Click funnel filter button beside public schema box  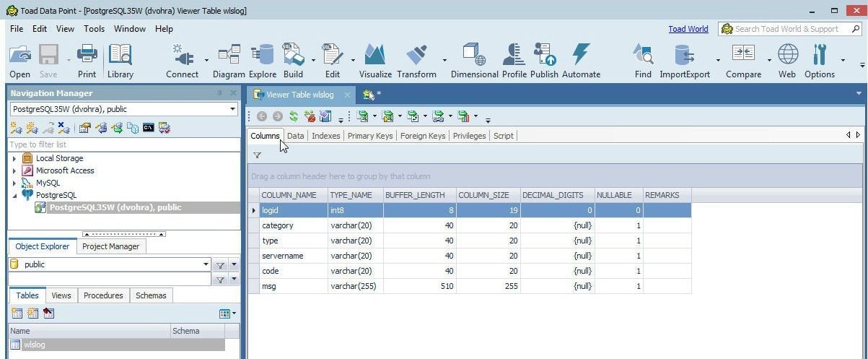pyautogui.click(x=221, y=264)
